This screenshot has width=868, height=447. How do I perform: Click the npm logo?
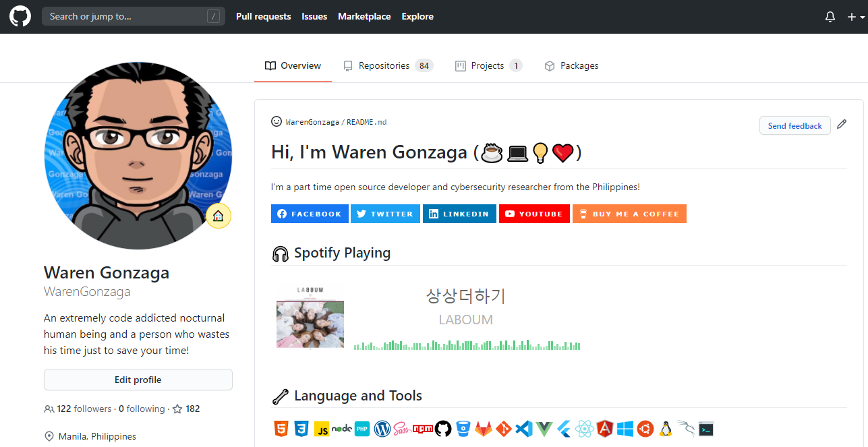point(422,428)
